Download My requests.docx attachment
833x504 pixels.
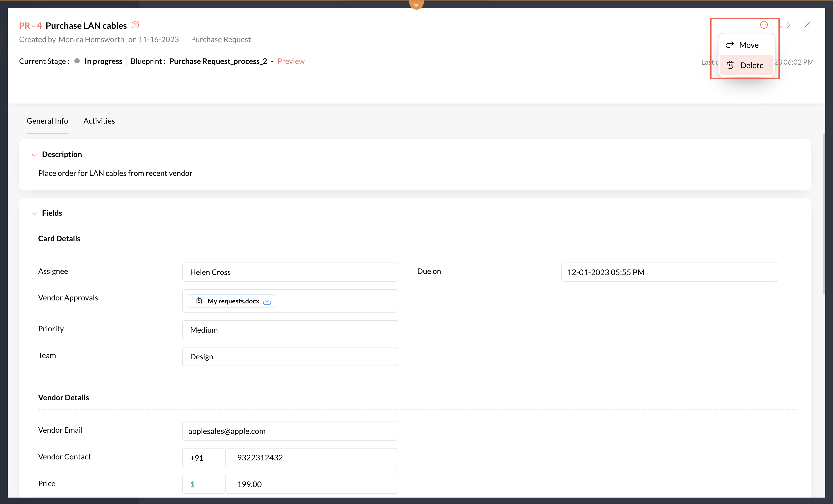click(x=267, y=301)
